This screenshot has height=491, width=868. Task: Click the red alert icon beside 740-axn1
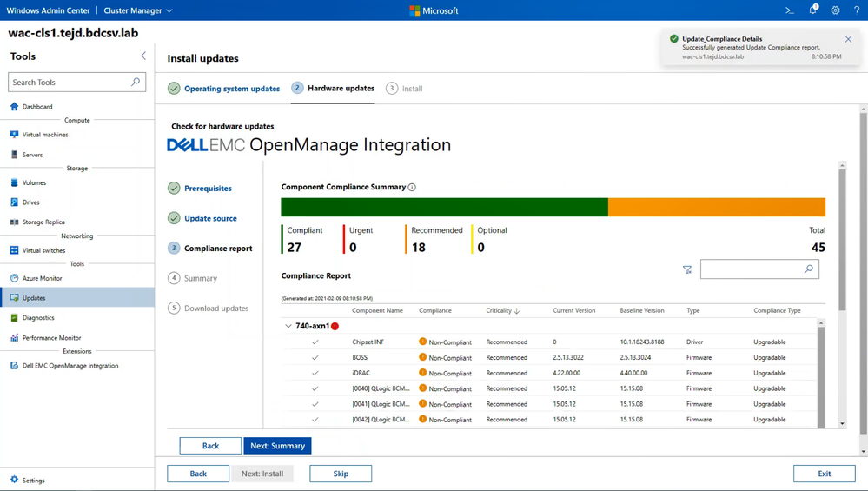click(335, 326)
